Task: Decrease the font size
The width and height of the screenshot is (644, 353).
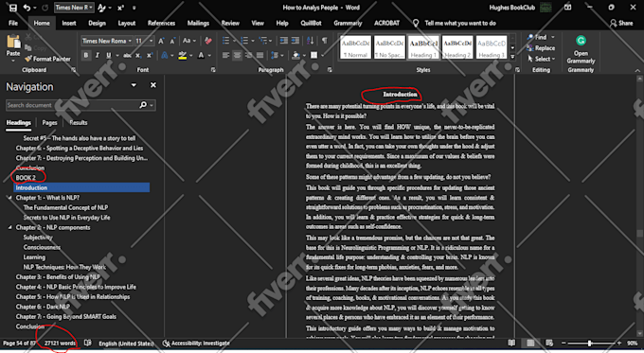Action: tap(172, 41)
